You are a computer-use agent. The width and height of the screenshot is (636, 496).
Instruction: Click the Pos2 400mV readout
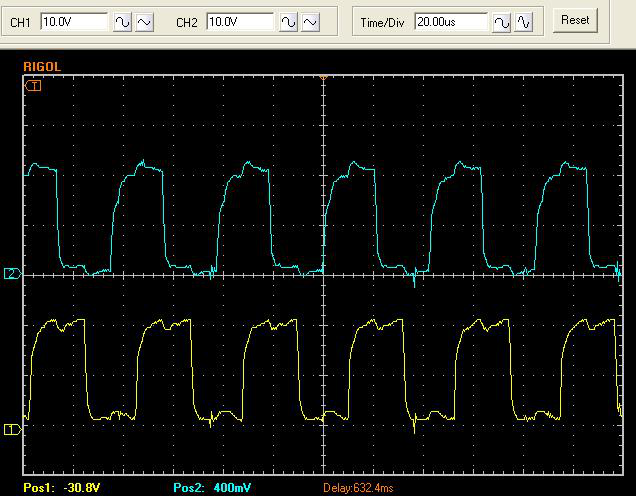pyautogui.click(x=212, y=487)
